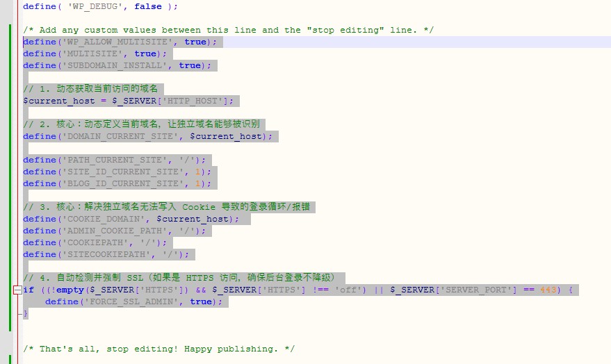Click 'MULTISITE' in the second define line
The width and height of the screenshot is (611, 364).
point(92,53)
